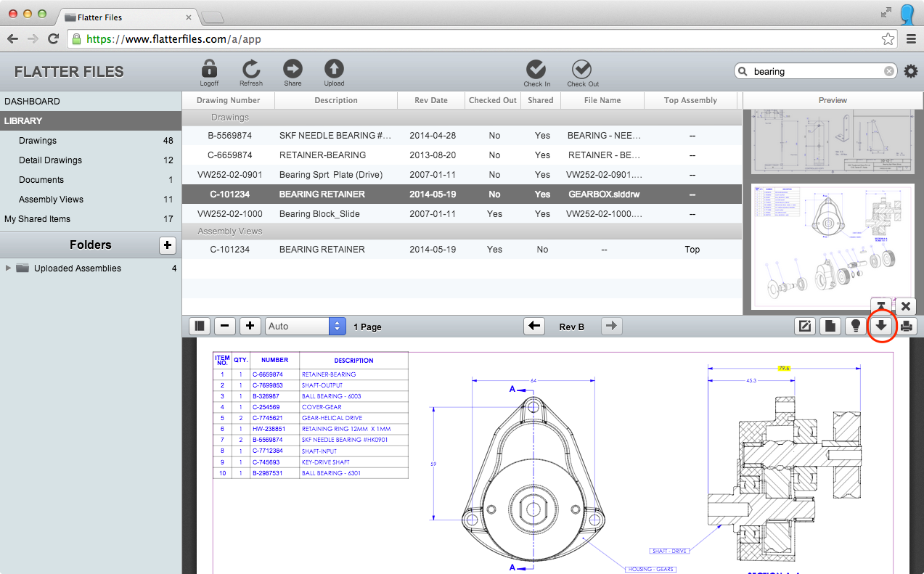Select drawing row VW252-02-1000
Image resolution: width=924 pixels, height=574 pixels.
[462, 214]
